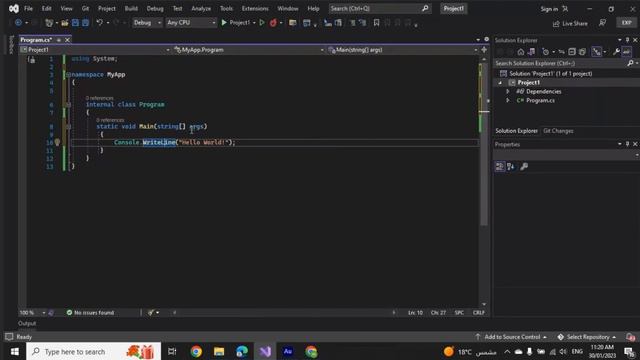The width and height of the screenshot is (640, 360).
Task: Open the Build menu
Action: tap(131, 9)
